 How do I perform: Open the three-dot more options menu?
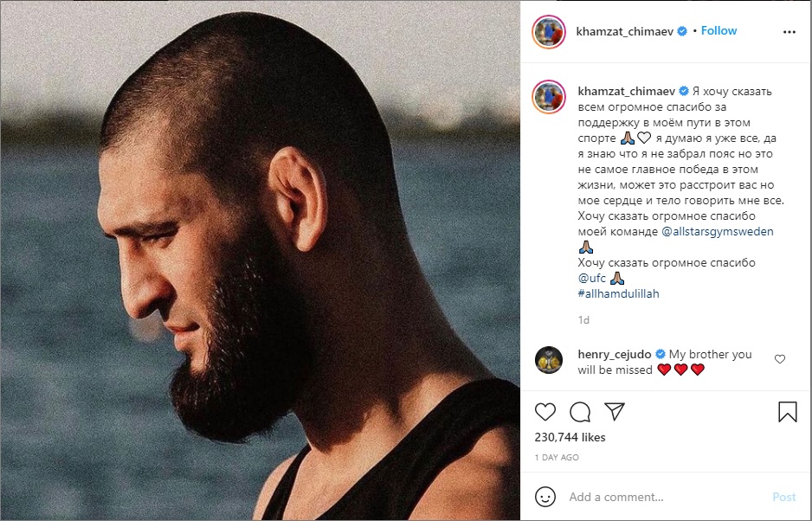pyautogui.click(x=789, y=31)
